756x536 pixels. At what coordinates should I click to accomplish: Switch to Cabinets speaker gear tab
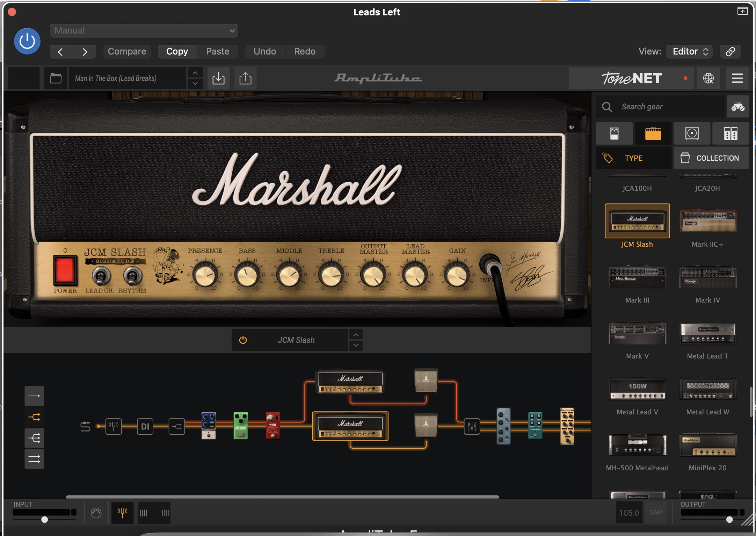(x=692, y=133)
